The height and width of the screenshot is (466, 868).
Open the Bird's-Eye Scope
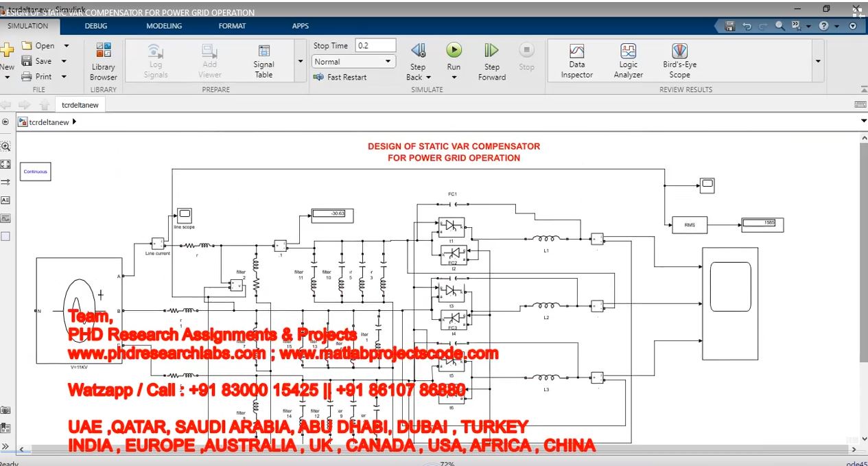coord(679,60)
